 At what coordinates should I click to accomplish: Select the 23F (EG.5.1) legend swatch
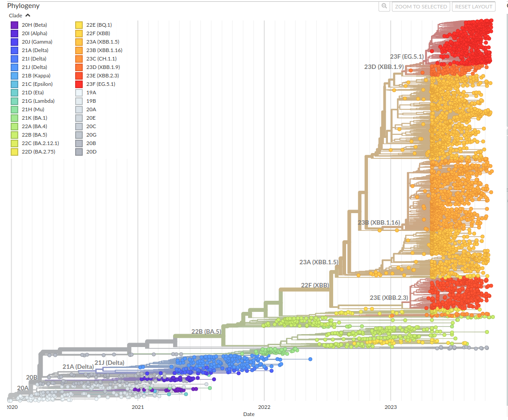[x=79, y=84]
